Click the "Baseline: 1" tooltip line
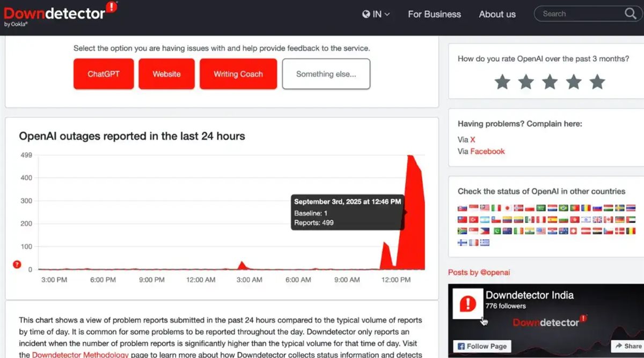Image resolution: width=644 pixels, height=358 pixels. pyautogui.click(x=311, y=213)
